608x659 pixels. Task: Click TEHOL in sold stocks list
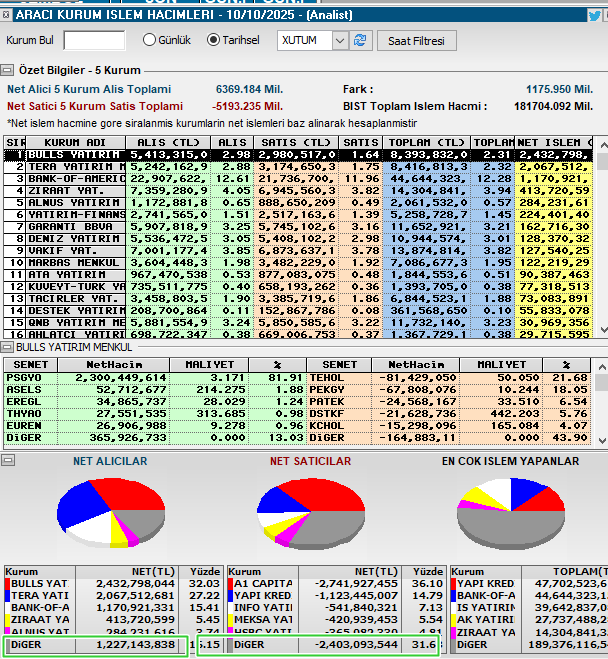tap(327, 378)
